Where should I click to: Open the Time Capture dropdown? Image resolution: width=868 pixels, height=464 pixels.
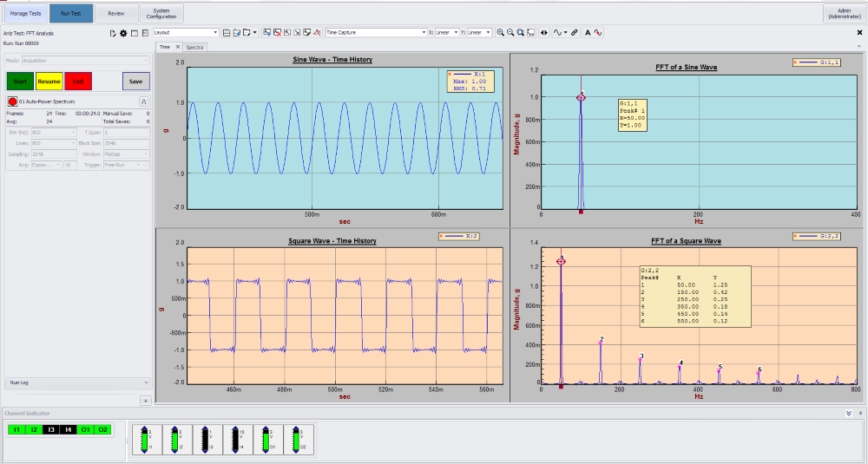375,32
